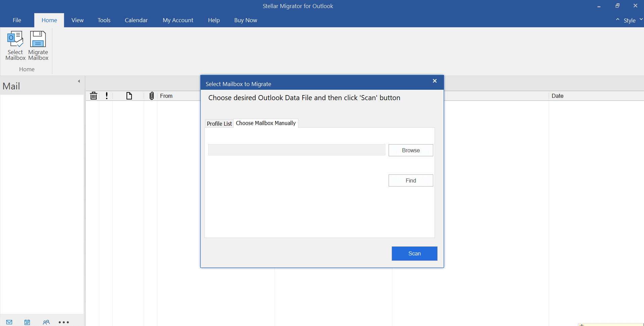Open the Tools menu
The height and width of the screenshot is (326, 644).
click(x=104, y=20)
